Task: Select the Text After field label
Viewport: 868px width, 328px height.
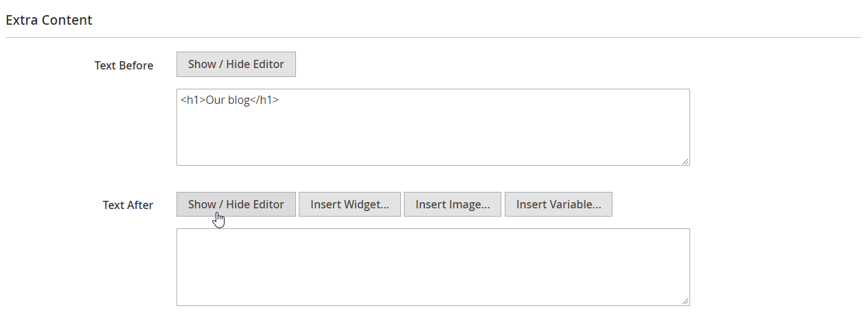Action: pos(128,205)
